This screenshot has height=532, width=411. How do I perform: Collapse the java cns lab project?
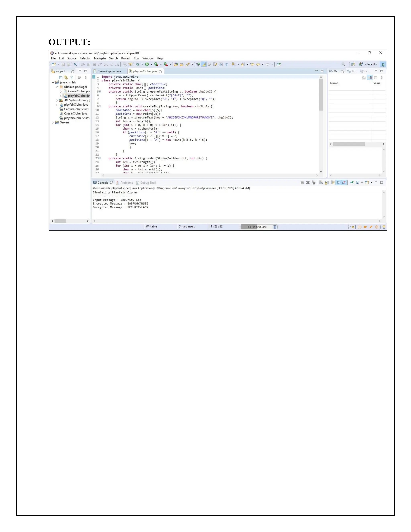click(x=53, y=83)
